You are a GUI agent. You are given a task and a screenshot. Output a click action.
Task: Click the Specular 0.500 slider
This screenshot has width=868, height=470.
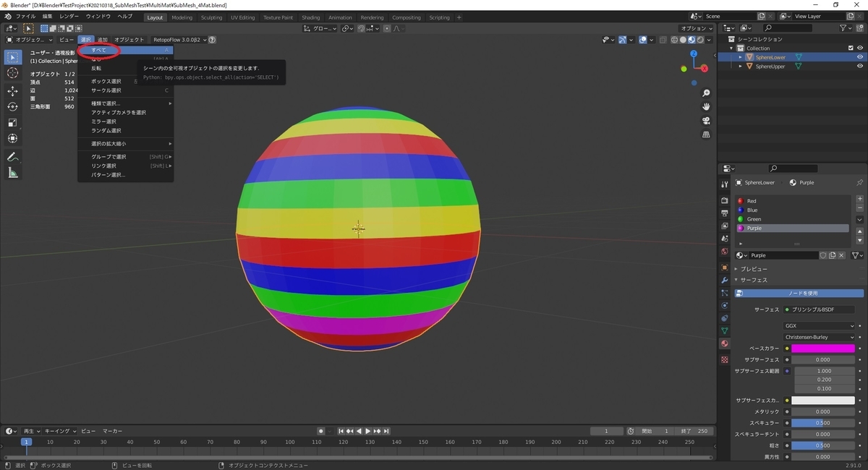point(823,423)
